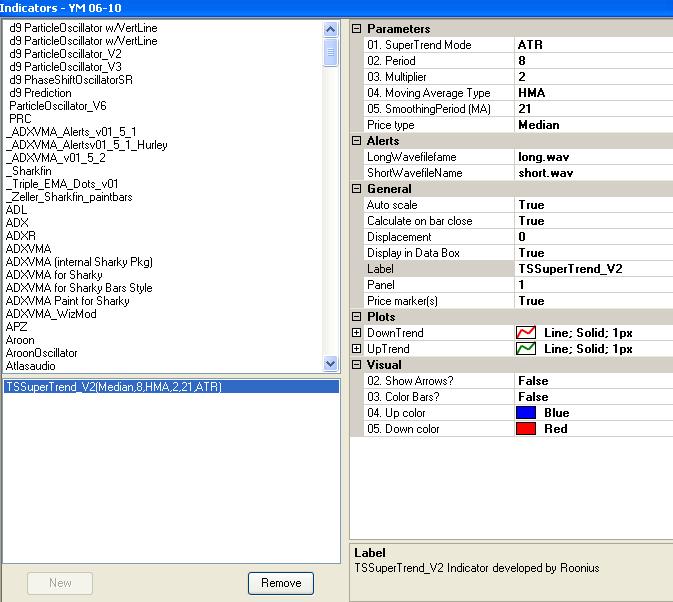Select the applied TSSuperTrend_V2 indicator entry
The height and width of the screenshot is (602, 673).
pyautogui.click(x=172, y=387)
